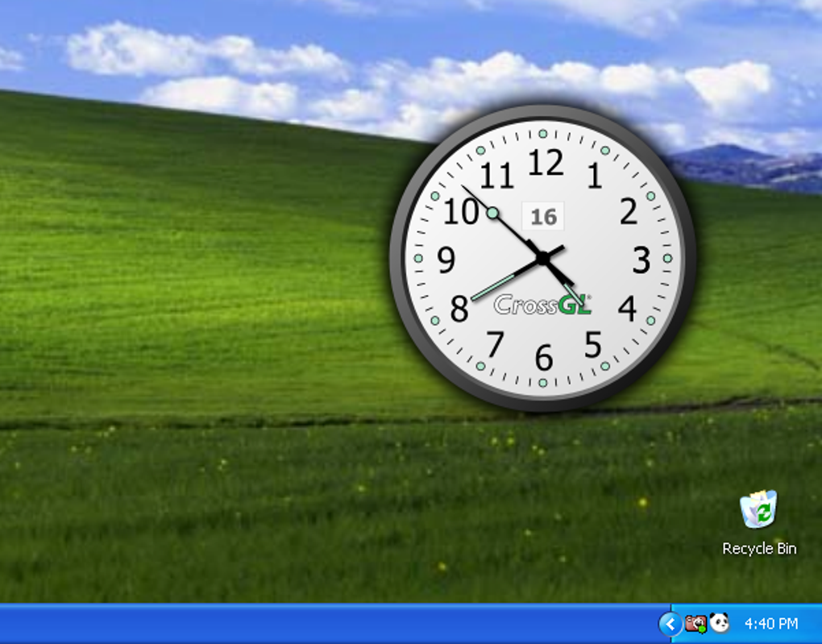Screen dimensions: 822x644
Task: Click the numeral 6 on the clock
Action: 544,358
